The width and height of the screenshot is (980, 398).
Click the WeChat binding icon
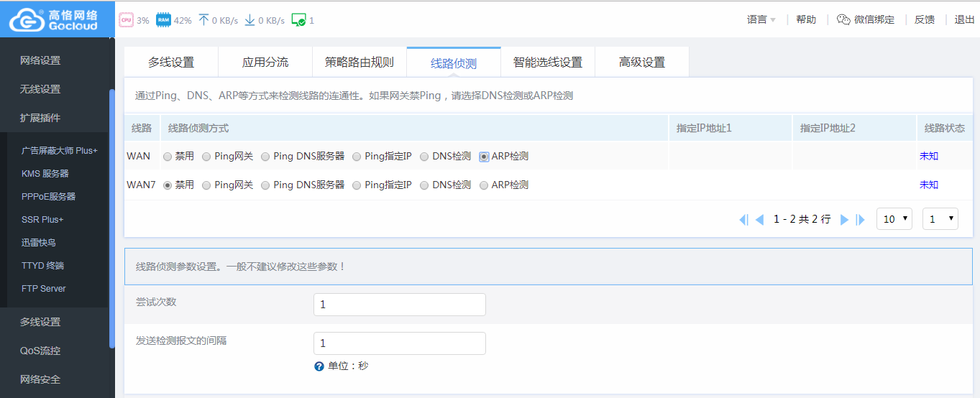[844, 20]
